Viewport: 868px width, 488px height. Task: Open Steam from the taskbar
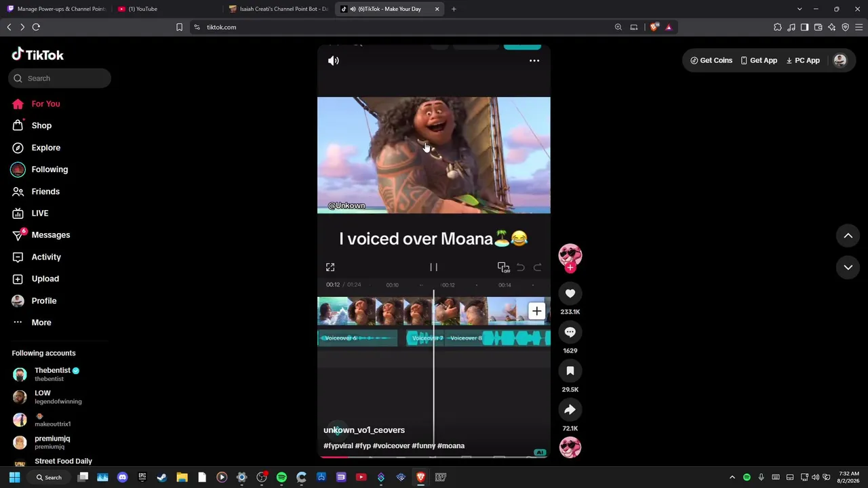pyautogui.click(x=162, y=477)
